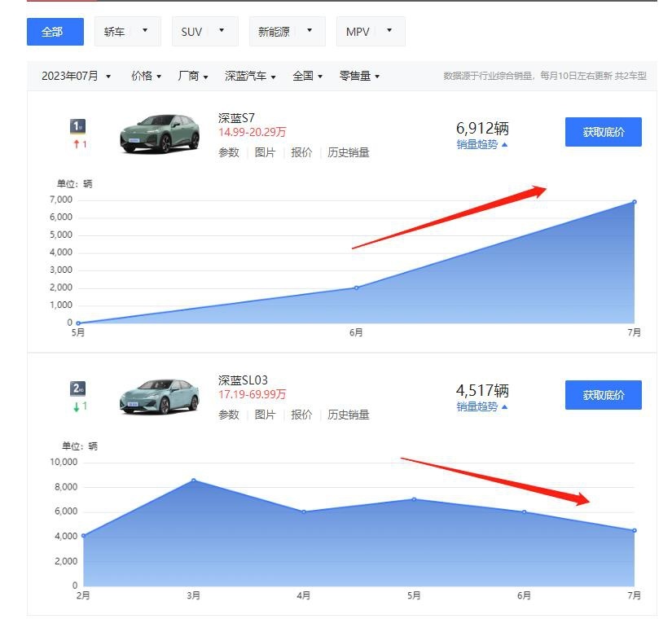Click the 14.99-20.29万 price text
Screen dimensions: 672x619
pyautogui.click(x=252, y=132)
